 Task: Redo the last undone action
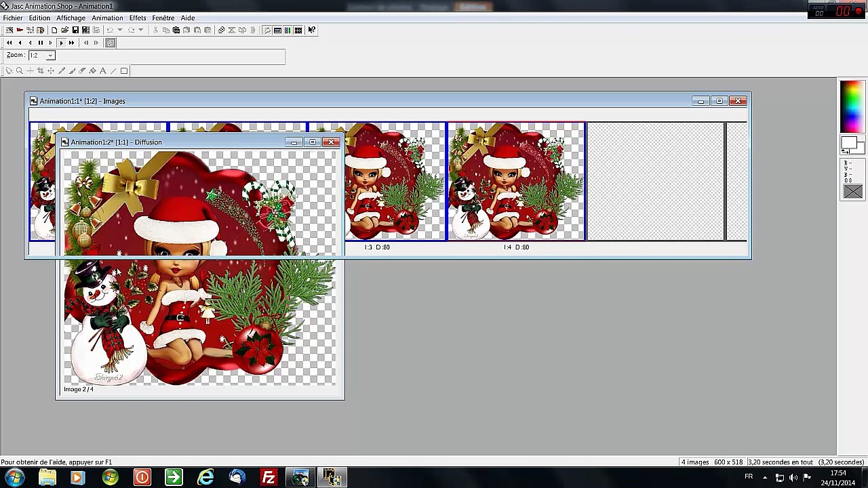[x=131, y=30]
